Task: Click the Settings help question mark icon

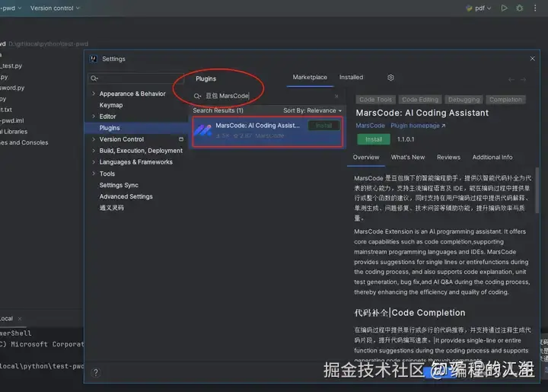Action: point(96,372)
